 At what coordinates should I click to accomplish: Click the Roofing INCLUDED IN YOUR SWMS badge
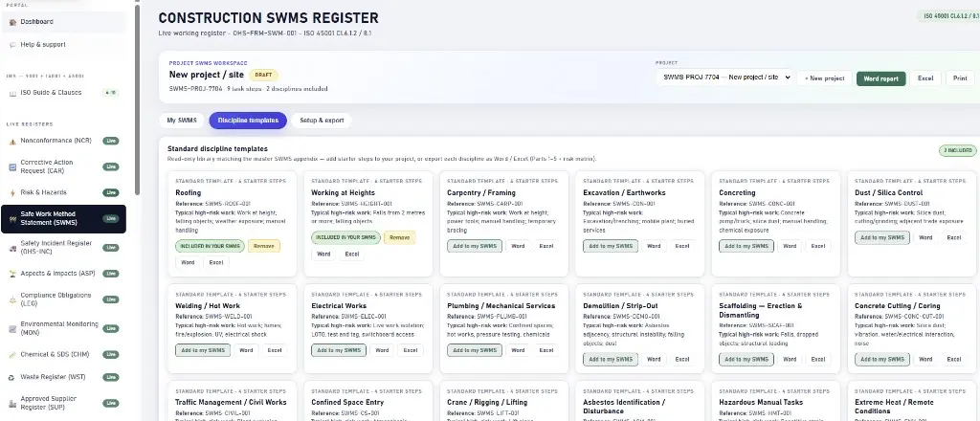(x=210, y=246)
